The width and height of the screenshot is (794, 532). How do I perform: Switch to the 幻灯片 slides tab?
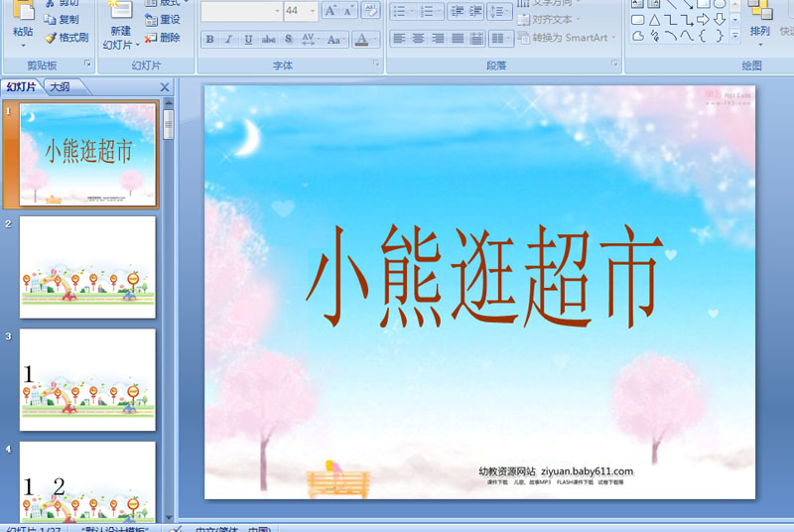21,87
